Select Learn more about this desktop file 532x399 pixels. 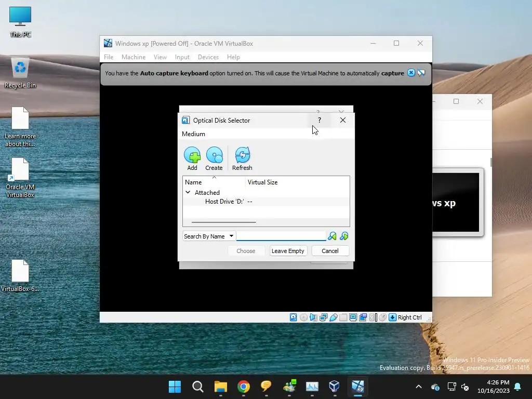(20, 127)
